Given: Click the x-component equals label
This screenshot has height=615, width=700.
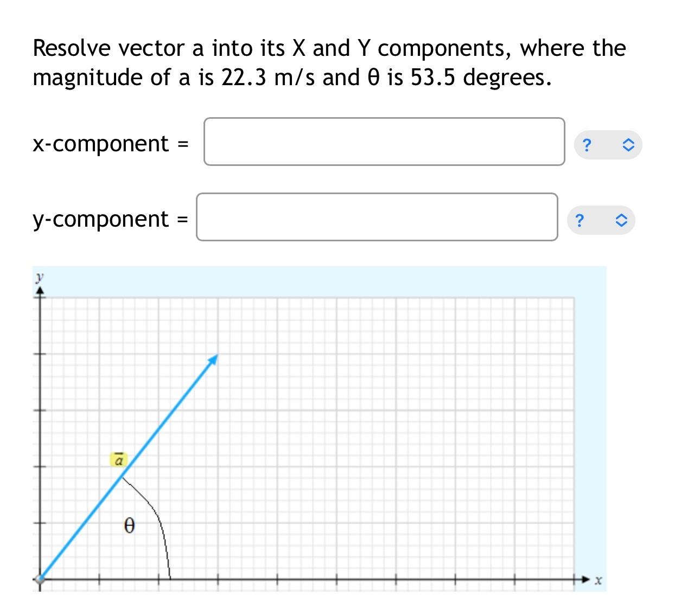Looking at the screenshot, I should [x=109, y=144].
